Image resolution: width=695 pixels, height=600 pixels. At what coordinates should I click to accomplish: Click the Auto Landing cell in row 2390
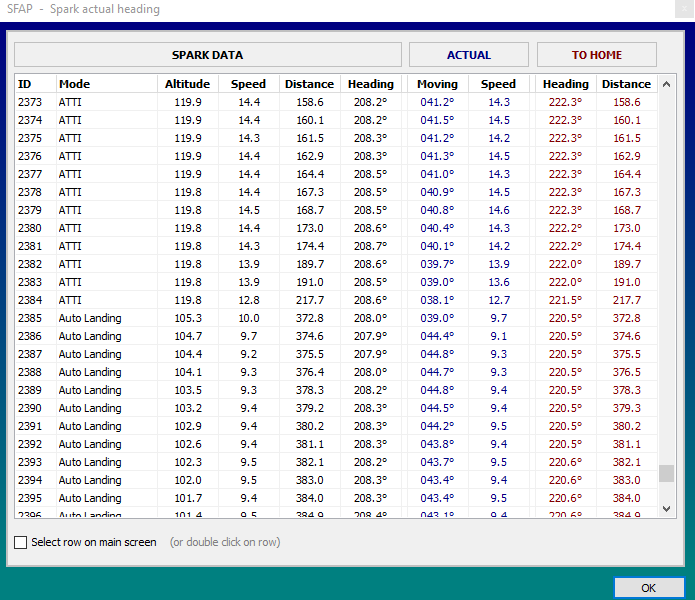pos(90,408)
